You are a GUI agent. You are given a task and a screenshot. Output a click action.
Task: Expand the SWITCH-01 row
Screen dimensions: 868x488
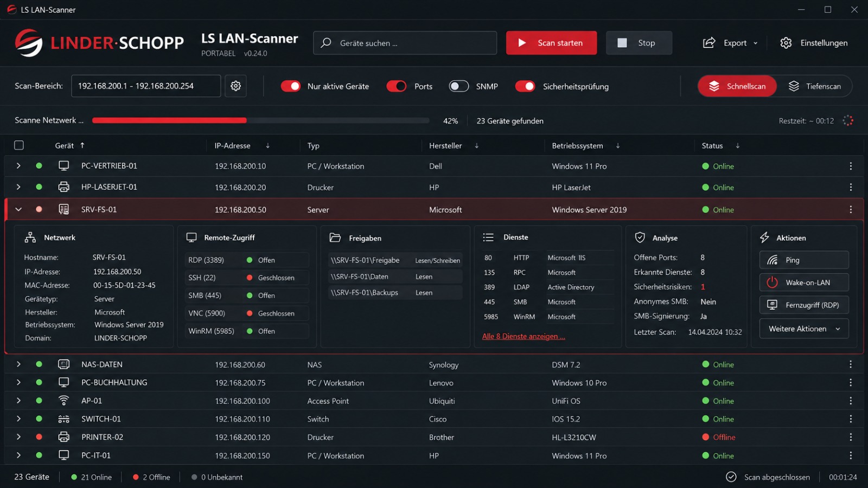[x=18, y=419]
